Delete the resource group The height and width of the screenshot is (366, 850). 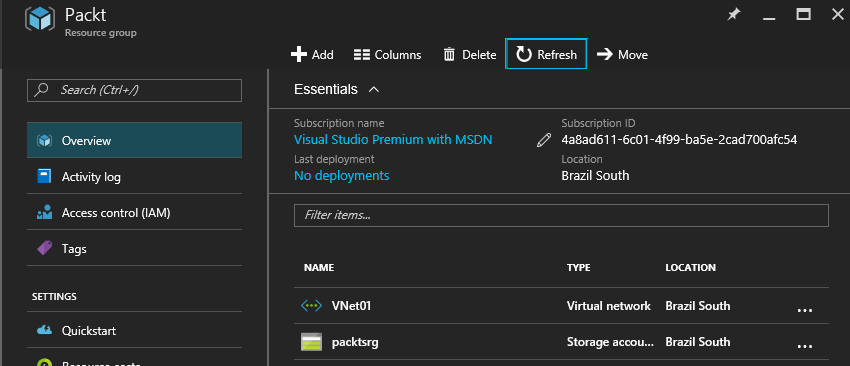tap(469, 55)
